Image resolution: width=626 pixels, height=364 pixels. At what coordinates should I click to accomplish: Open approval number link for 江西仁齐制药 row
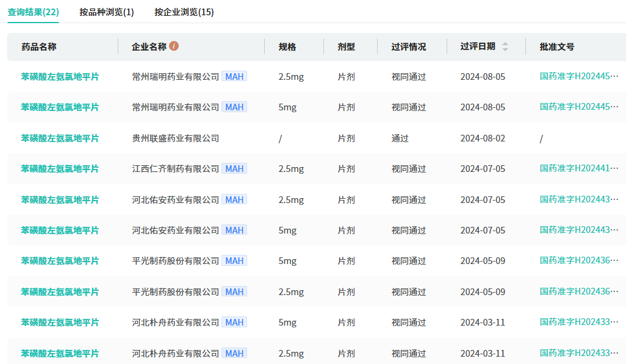tap(579, 168)
